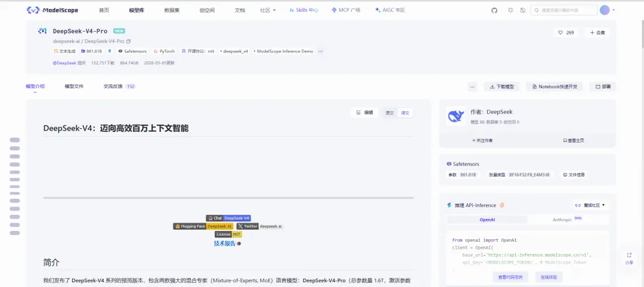Click ModelScope Inference Demo tag
The width and height of the screenshot is (644, 287).
tap(283, 51)
